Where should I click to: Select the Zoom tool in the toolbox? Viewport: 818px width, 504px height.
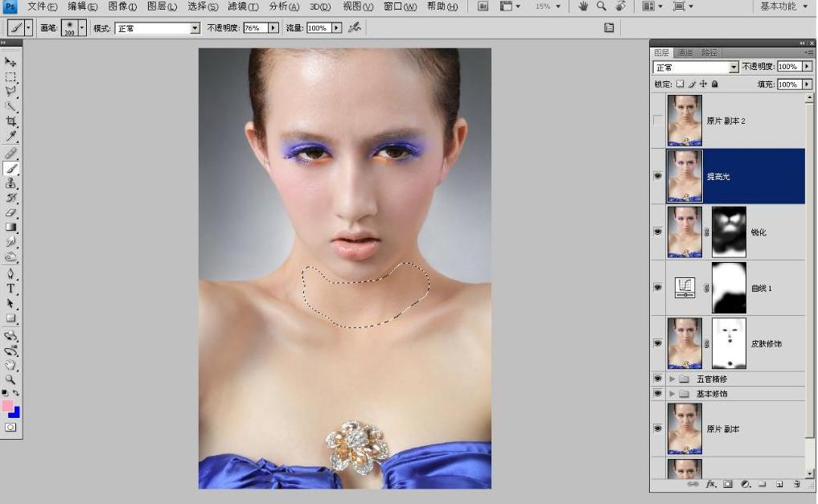10,379
